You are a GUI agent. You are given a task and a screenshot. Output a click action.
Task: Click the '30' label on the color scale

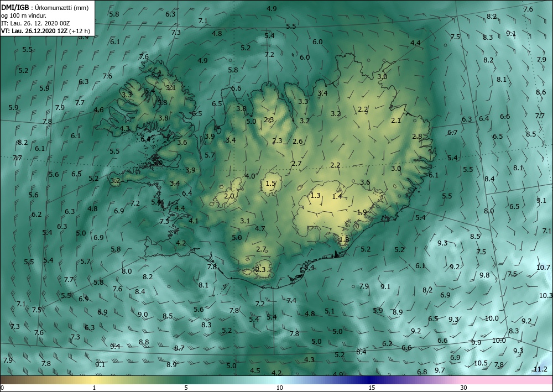(463, 388)
